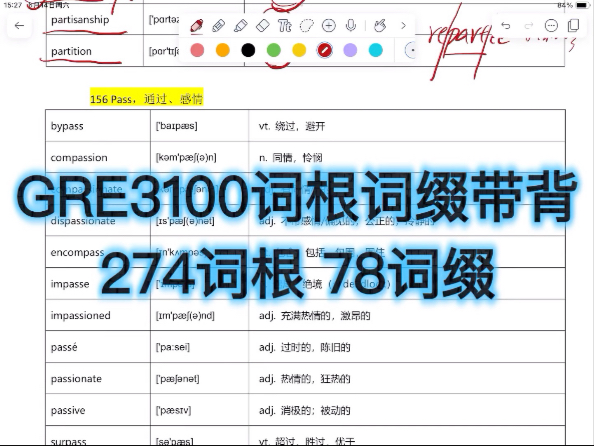Tap the word 'impassioned' in the table
The width and height of the screenshot is (594, 446).
tap(81, 316)
